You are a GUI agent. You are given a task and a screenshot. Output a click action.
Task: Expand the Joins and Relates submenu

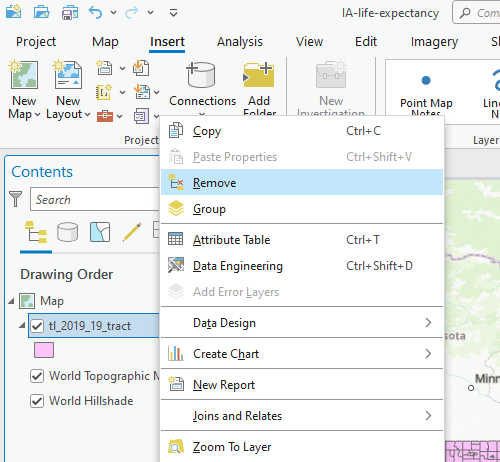[302, 416]
